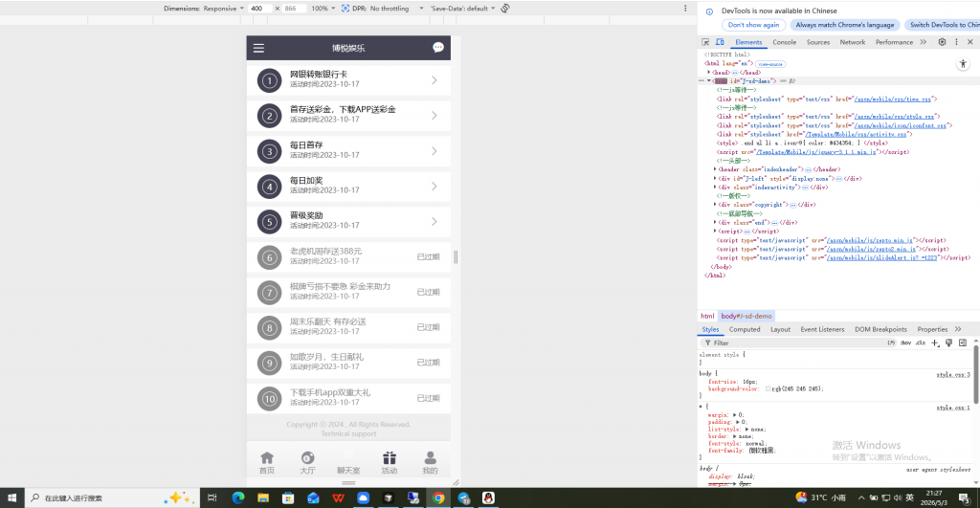Click the new style rule plus icon

coord(935,342)
